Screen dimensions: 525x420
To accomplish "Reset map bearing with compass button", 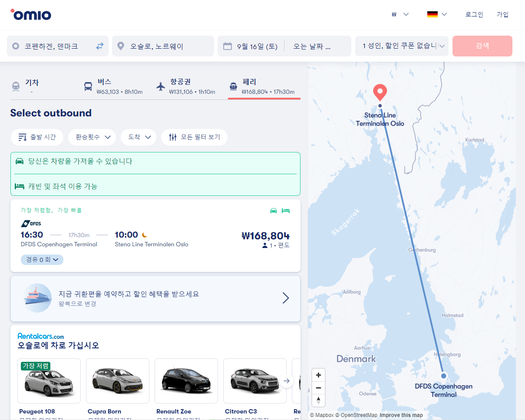I will pyautogui.click(x=318, y=400).
